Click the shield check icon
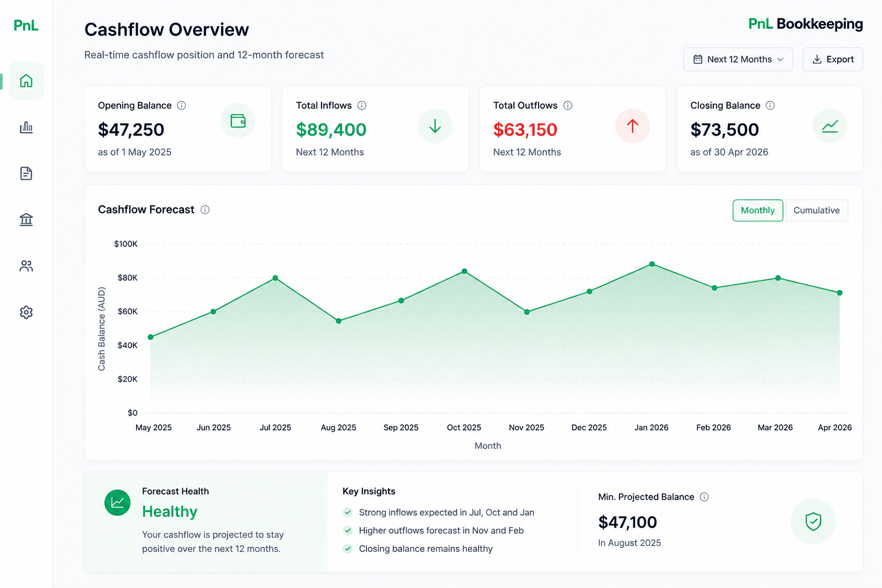This screenshot has height=588, width=882. pyautogui.click(x=813, y=521)
